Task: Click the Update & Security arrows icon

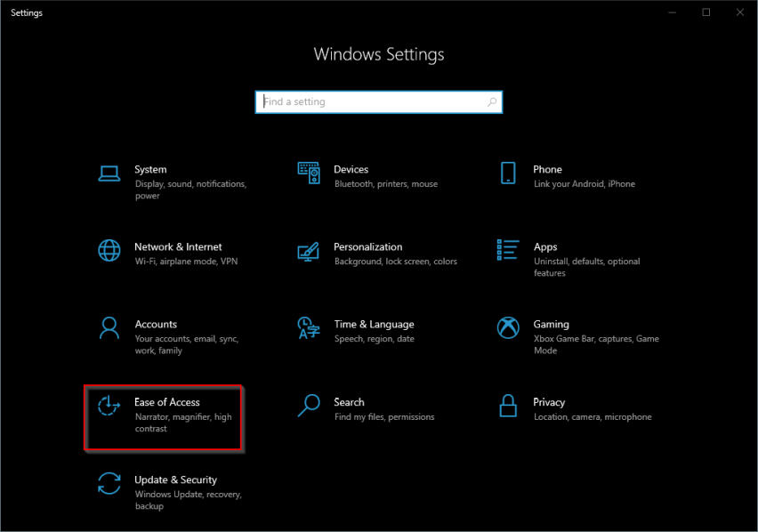Action: (109, 483)
